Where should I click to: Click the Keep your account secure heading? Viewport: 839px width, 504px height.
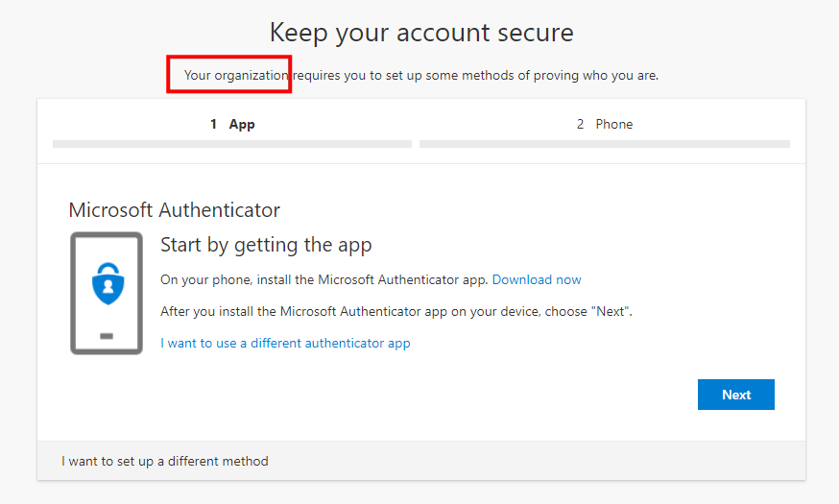click(421, 33)
